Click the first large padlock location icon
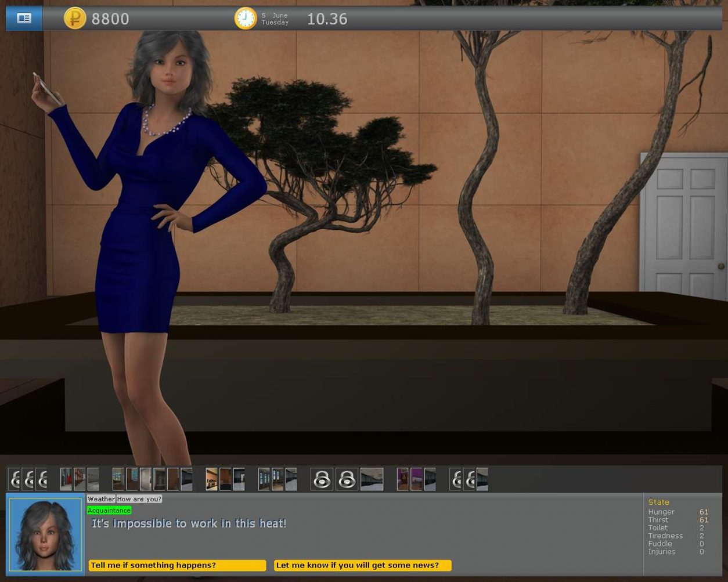Screen dimensions: 728x582 (322, 479)
